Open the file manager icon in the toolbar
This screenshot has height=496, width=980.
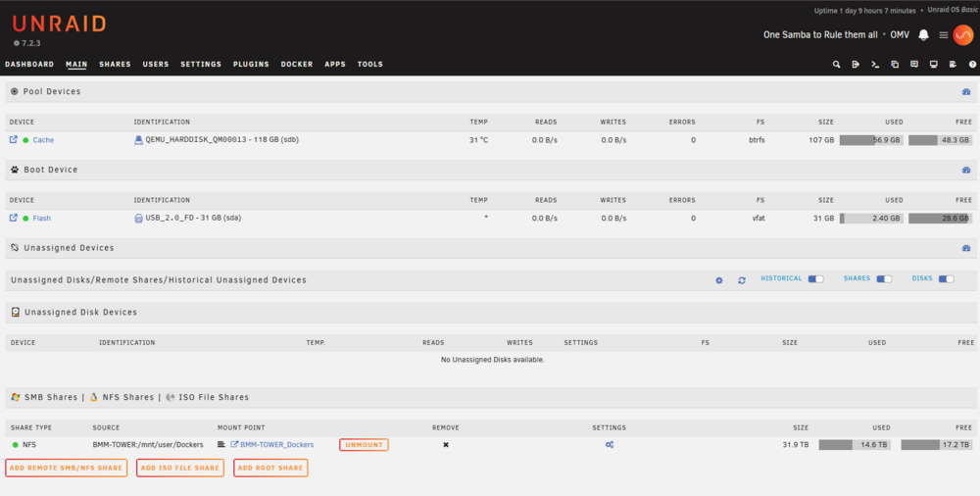tap(895, 65)
